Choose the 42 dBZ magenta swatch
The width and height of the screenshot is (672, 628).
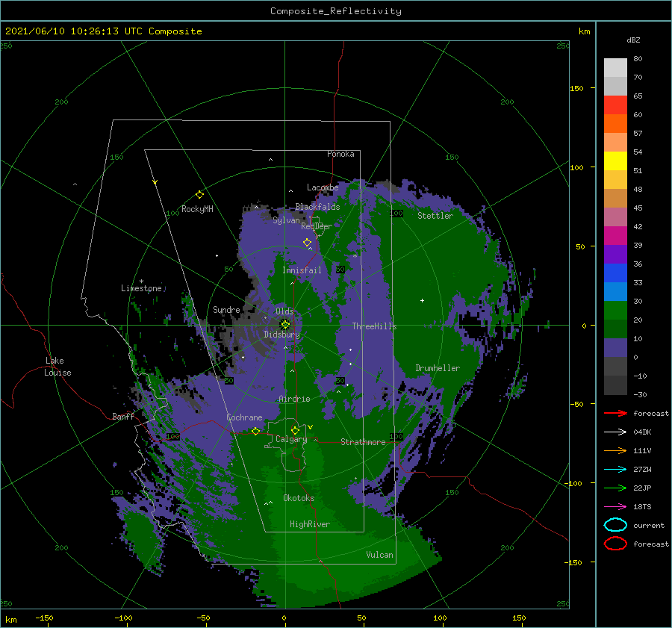point(615,235)
